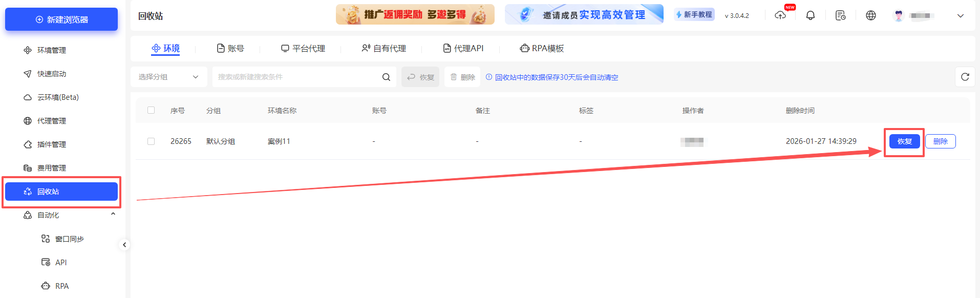
Task: Restore 案例11 with the row 恢复 button
Action: (905, 141)
